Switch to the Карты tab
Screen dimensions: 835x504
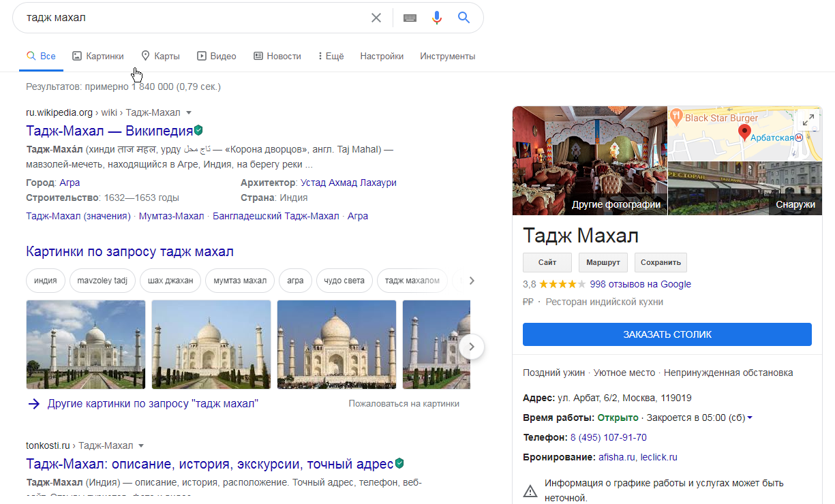(x=160, y=57)
